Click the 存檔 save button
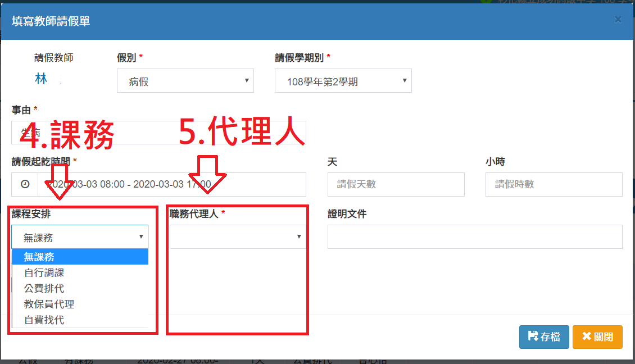 [x=544, y=337]
